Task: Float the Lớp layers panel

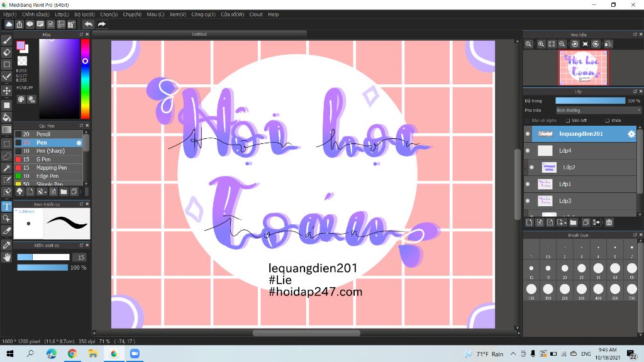Action: coord(635,92)
